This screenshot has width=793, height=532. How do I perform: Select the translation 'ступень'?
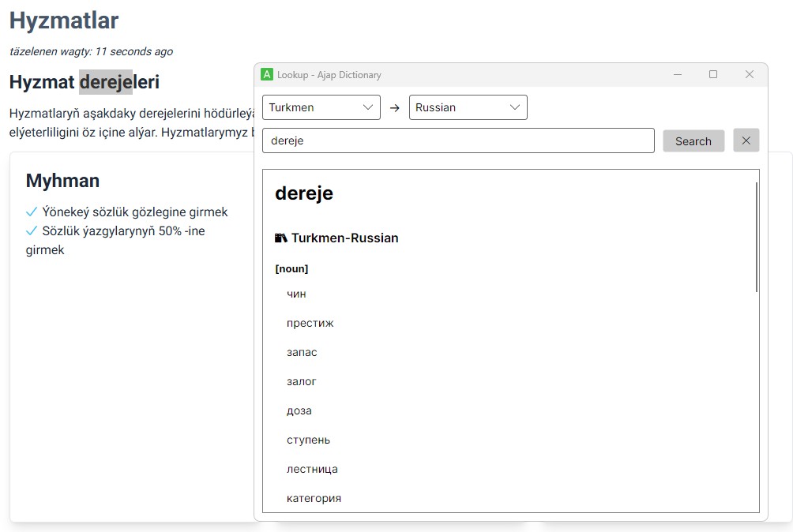coord(308,440)
